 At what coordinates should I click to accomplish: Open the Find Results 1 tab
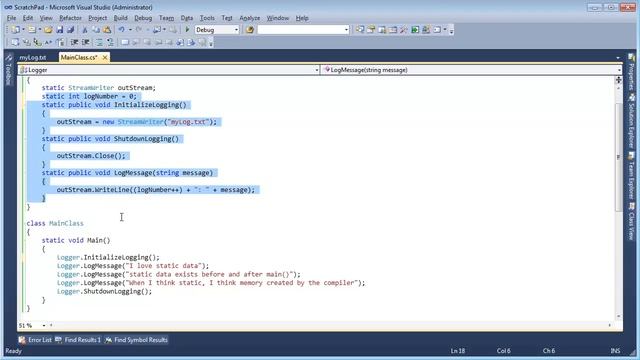[x=78, y=340]
